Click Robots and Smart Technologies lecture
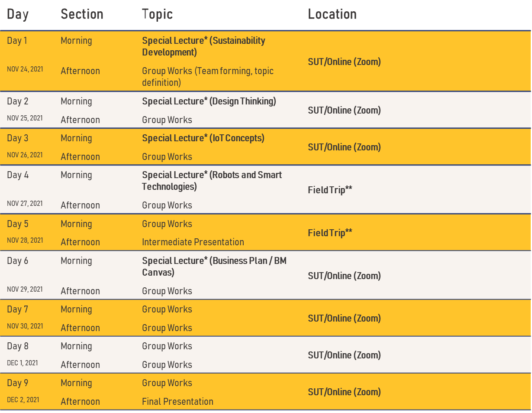Screen dimensions: 532x413 [x=212, y=181]
